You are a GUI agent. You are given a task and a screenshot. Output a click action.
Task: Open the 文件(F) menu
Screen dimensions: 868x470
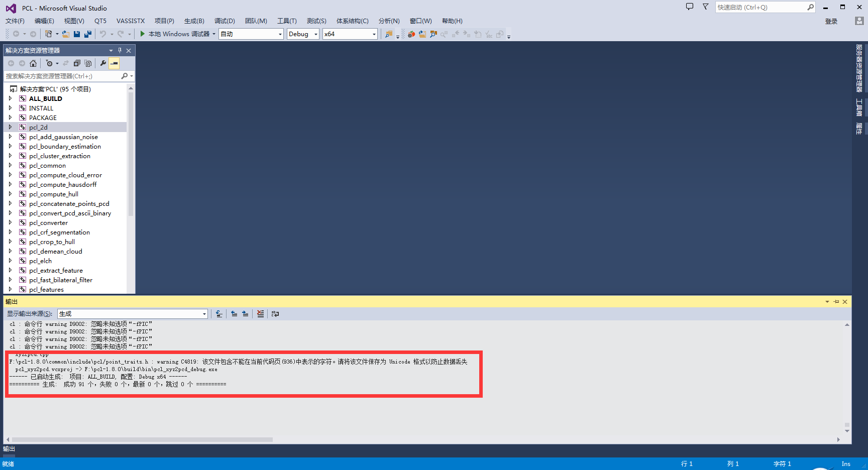pos(15,21)
